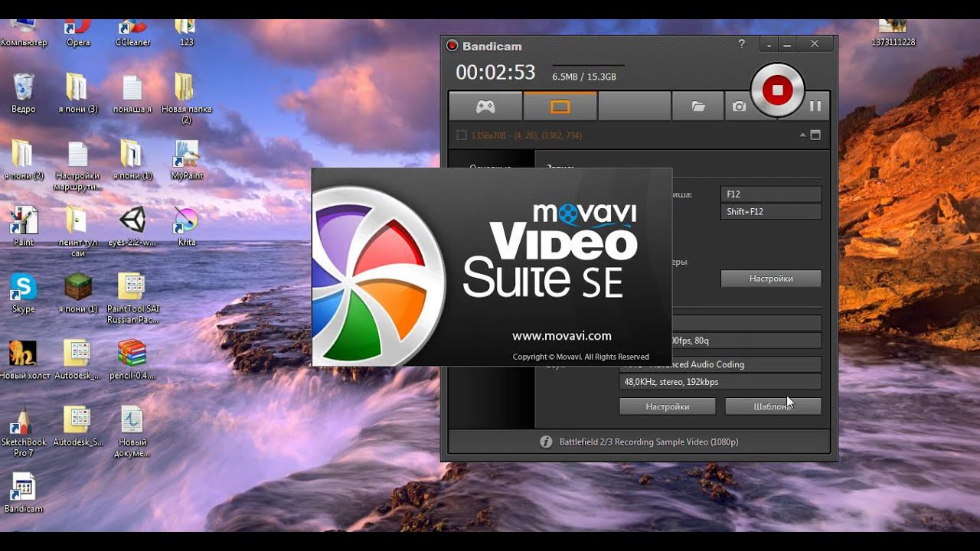
Task: Take a screenshot with the camera icon
Action: pyautogui.click(x=739, y=106)
